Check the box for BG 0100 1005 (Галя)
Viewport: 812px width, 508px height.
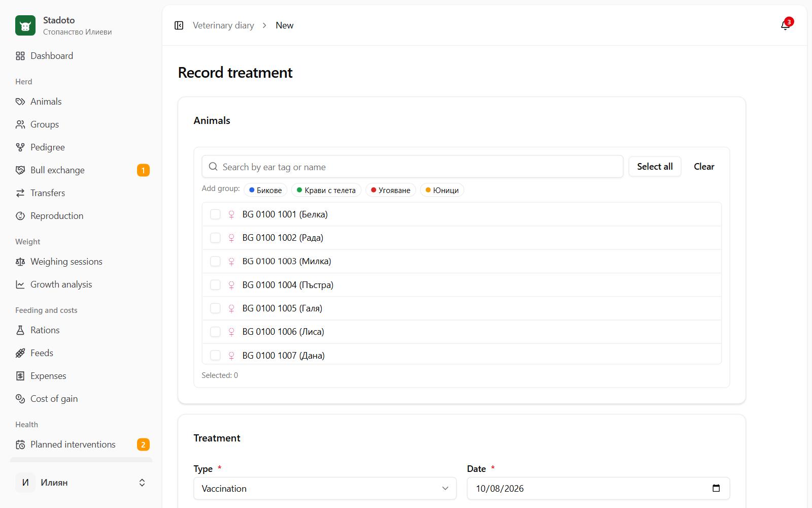[215, 308]
